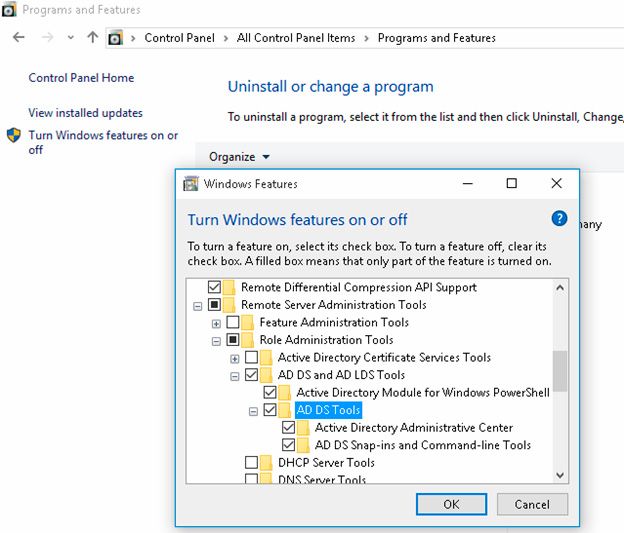Click the shield icon beside Turn Windows features
Image resolution: width=624 pixels, height=533 pixels.
click(x=14, y=135)
